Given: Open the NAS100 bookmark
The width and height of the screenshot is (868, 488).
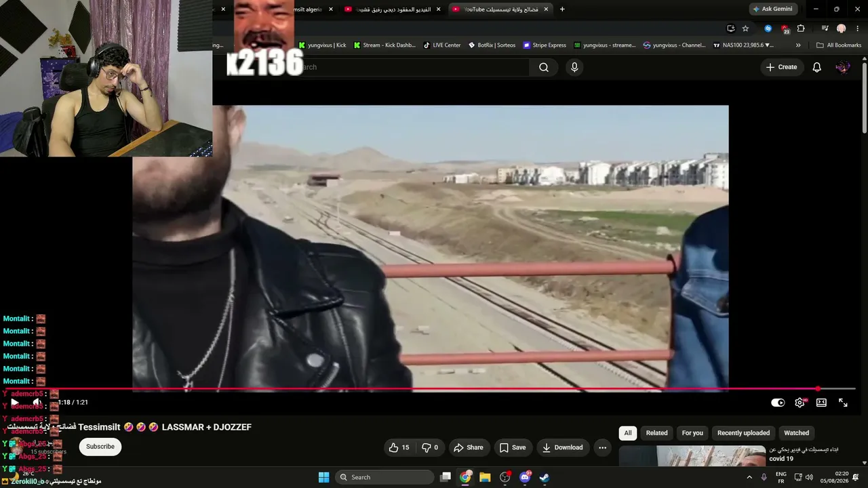Looking at the screenshot, I should (x=743, y=45).
